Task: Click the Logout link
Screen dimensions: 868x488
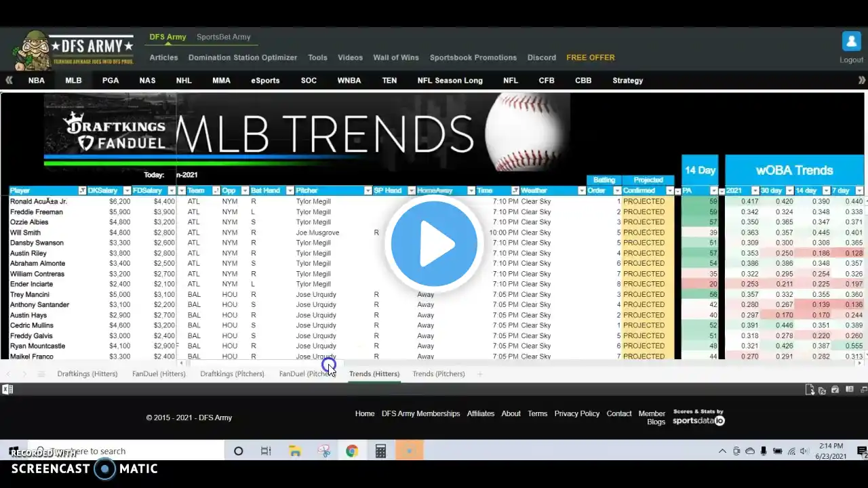Action: click(852, 60)
